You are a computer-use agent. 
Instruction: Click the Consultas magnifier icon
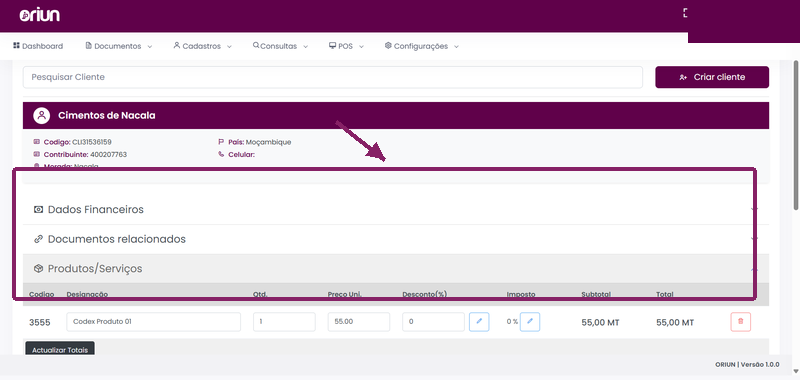tap(256, 45)
